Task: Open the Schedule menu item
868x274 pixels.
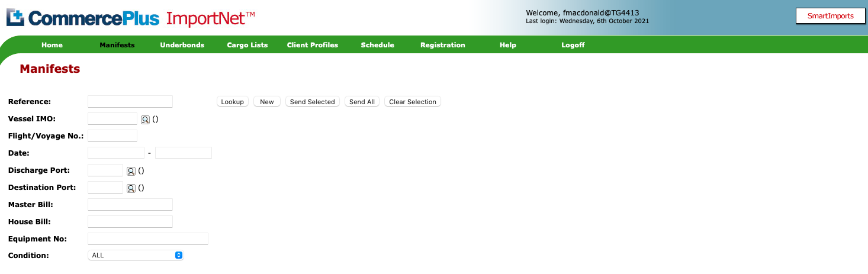Action: pyautogui.click(x=378, y=45)
